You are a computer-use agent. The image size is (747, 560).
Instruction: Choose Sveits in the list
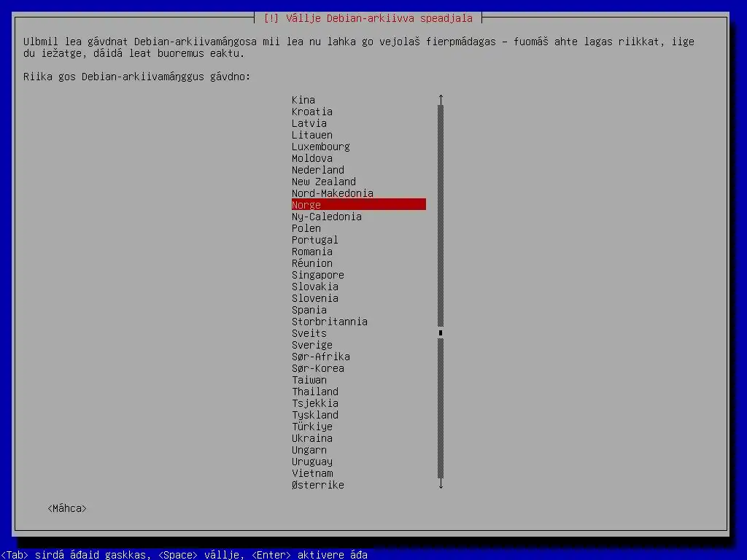point(358,333)
